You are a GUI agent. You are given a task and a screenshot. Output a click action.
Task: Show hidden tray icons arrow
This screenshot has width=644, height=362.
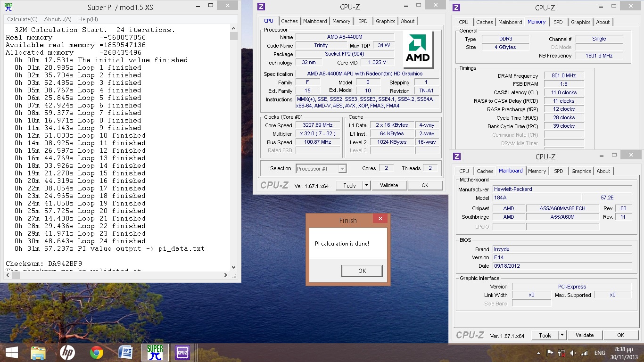click(539, 353)
